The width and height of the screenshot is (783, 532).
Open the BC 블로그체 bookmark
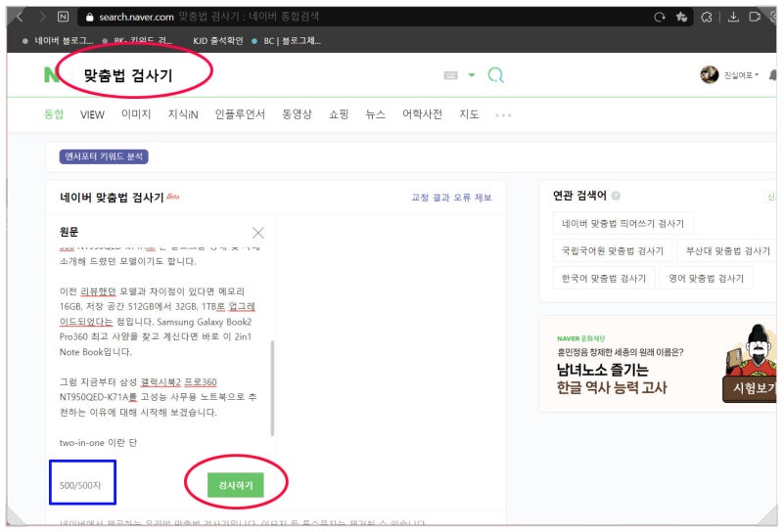(287, 40)
